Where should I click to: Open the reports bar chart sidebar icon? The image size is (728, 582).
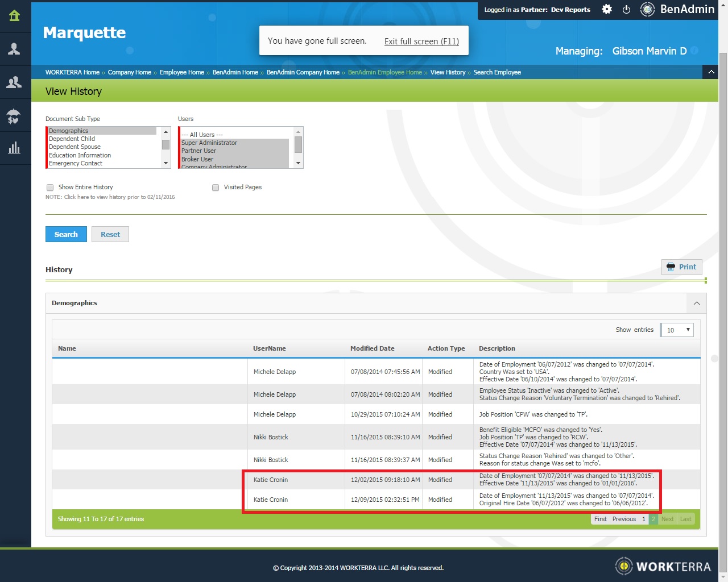[15, 148]
